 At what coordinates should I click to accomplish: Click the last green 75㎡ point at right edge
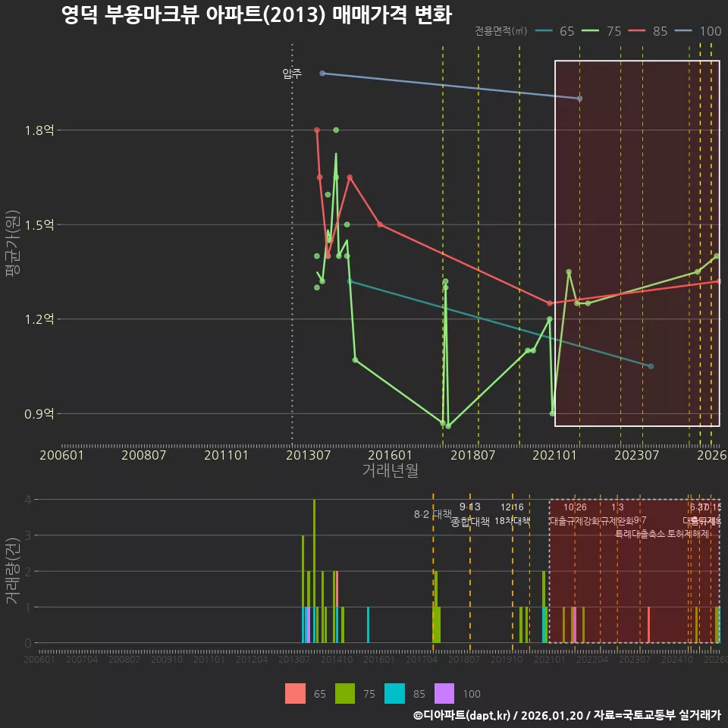(717, 256)
